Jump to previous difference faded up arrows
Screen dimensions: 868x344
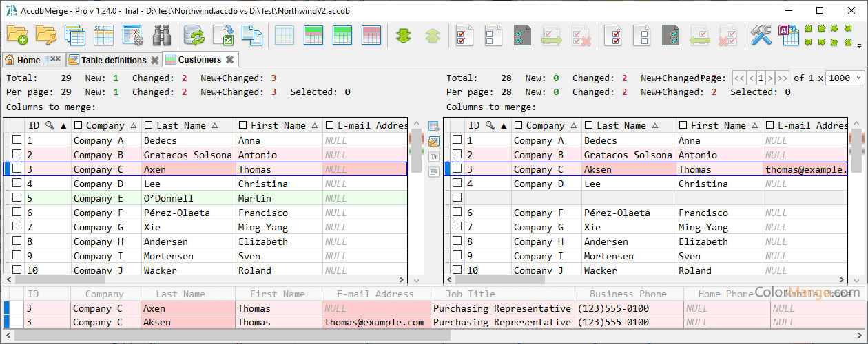(433, 34)
